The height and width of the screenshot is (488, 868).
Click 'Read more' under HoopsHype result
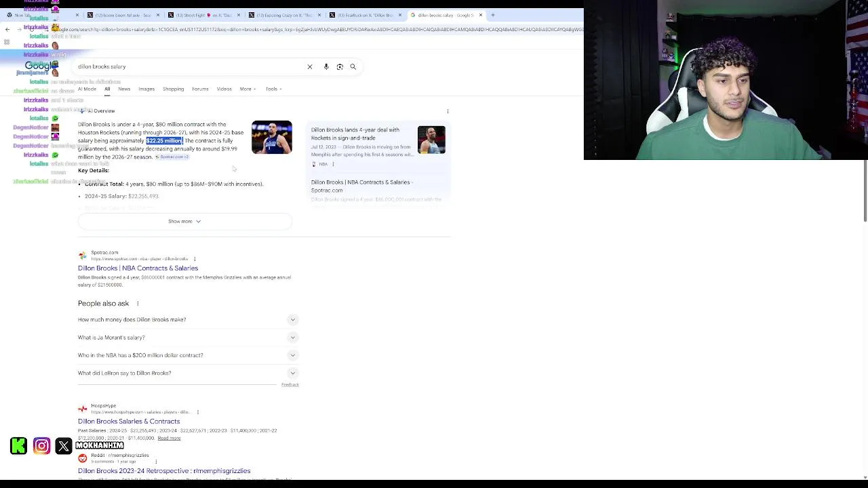pyautogui.click(x=169, y=438)
